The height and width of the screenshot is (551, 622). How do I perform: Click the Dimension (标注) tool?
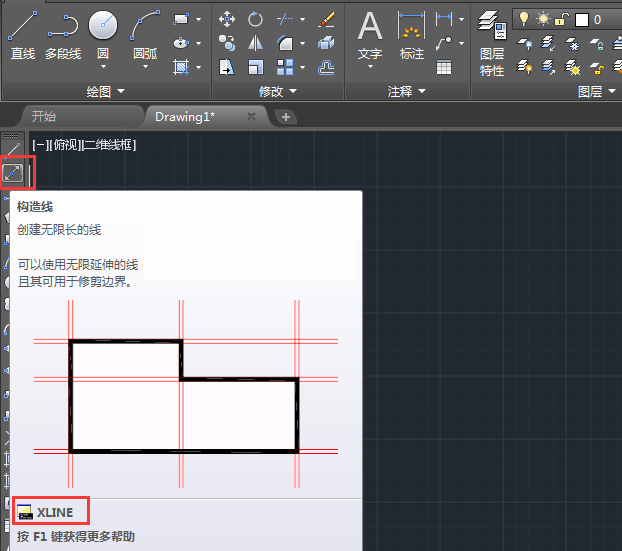[411, 35]
